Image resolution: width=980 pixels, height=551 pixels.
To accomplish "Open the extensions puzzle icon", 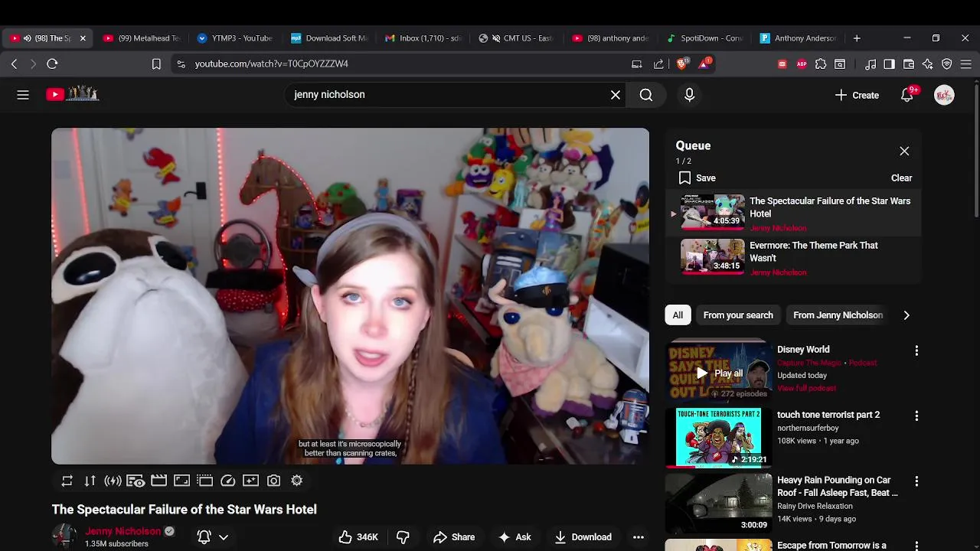I will coord(821,64).
